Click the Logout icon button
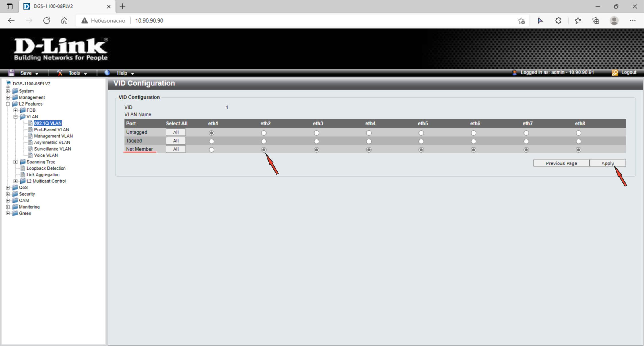This screenshot has width=644, height=346. point(616,72)
